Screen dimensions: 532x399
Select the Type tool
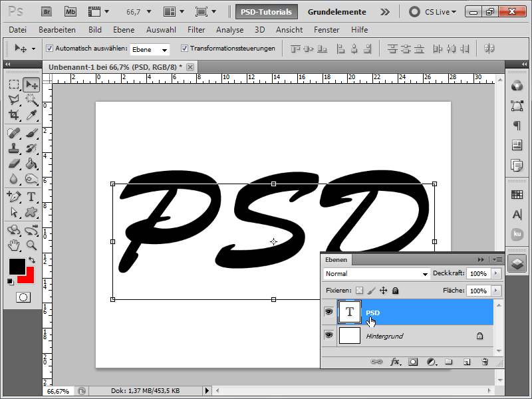click(x=31, y=197)
